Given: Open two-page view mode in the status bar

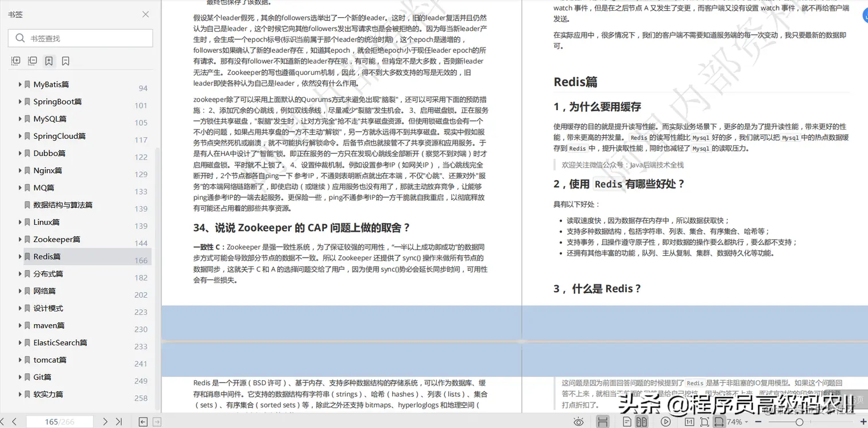Looking at the screenshot, I should click(642, 422).
